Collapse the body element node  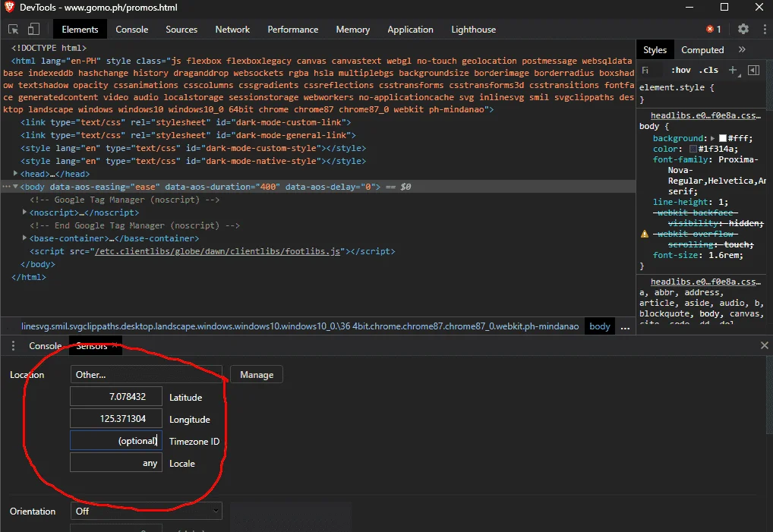click(x=15, y=187)
